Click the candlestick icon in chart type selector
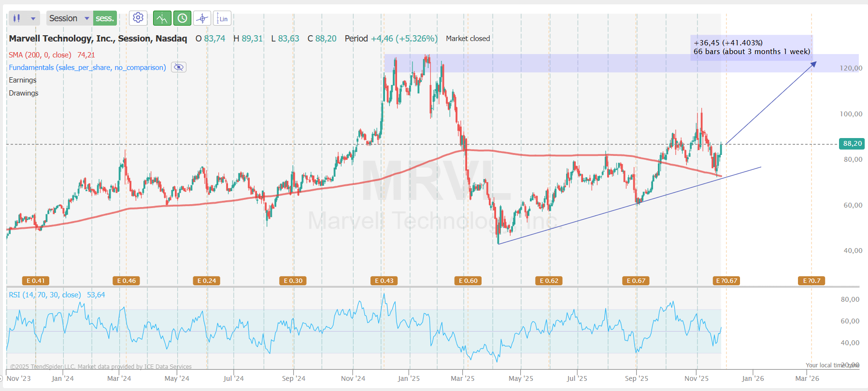868x391 pixels. [x=17, y=18]
